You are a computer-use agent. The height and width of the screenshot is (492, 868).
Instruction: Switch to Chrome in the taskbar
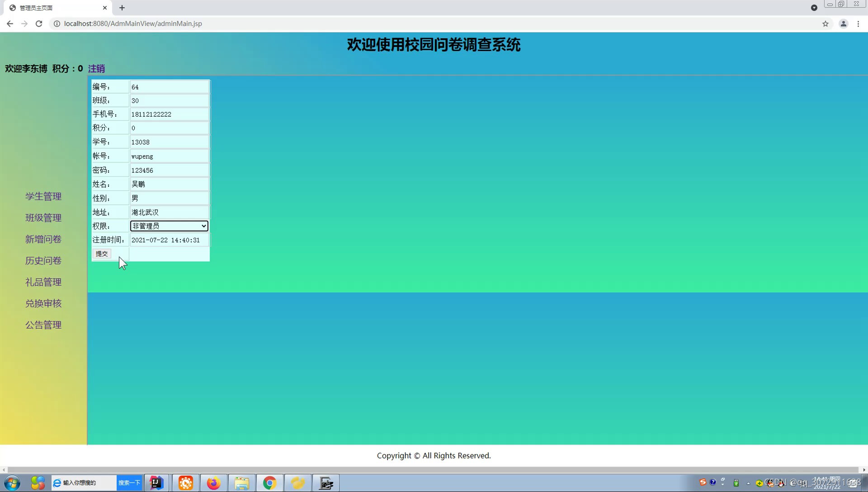point(270,483)
